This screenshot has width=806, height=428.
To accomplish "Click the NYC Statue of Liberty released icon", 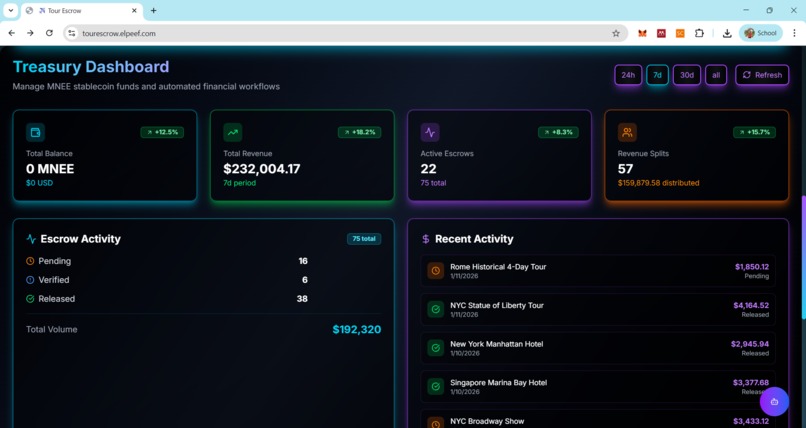I will tap(436, 309).
